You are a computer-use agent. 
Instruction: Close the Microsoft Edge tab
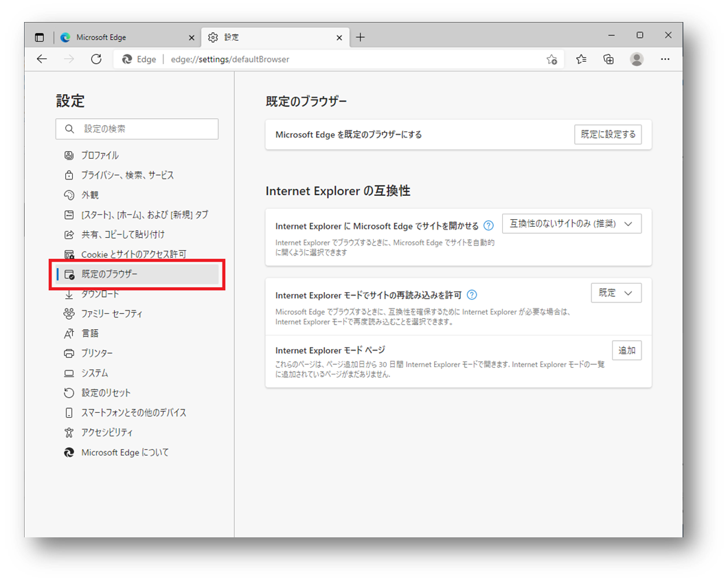click(192, 38)
